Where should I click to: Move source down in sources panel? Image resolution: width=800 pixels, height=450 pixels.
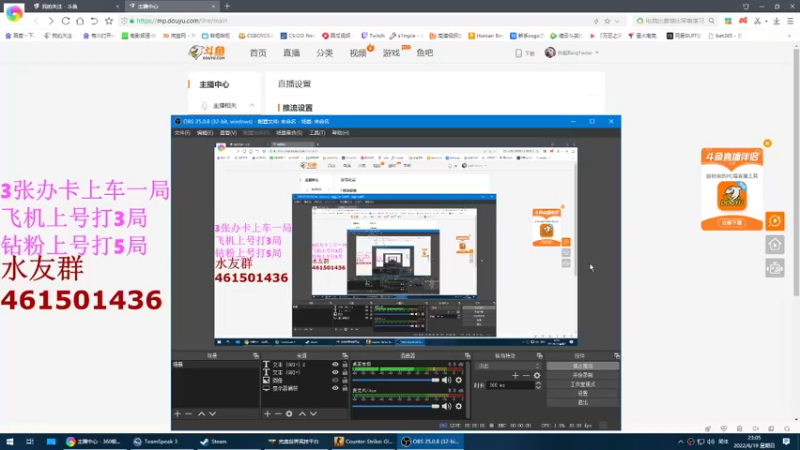point(313,414)
